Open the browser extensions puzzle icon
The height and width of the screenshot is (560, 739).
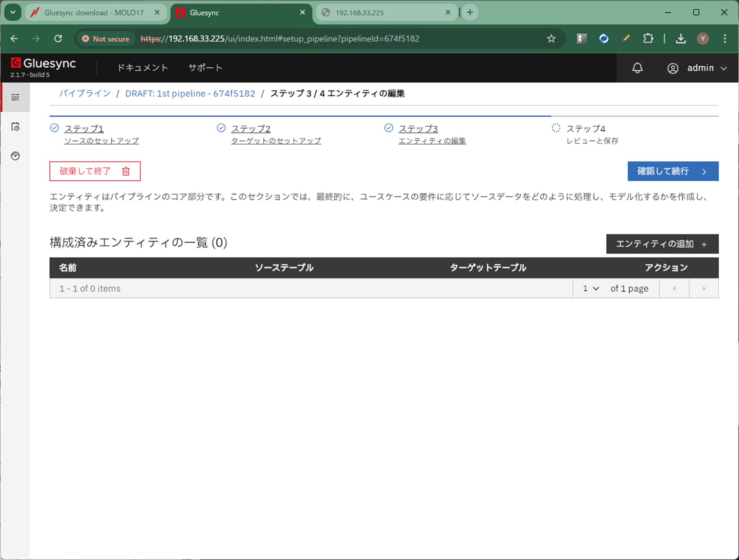[x=648, y=39]
